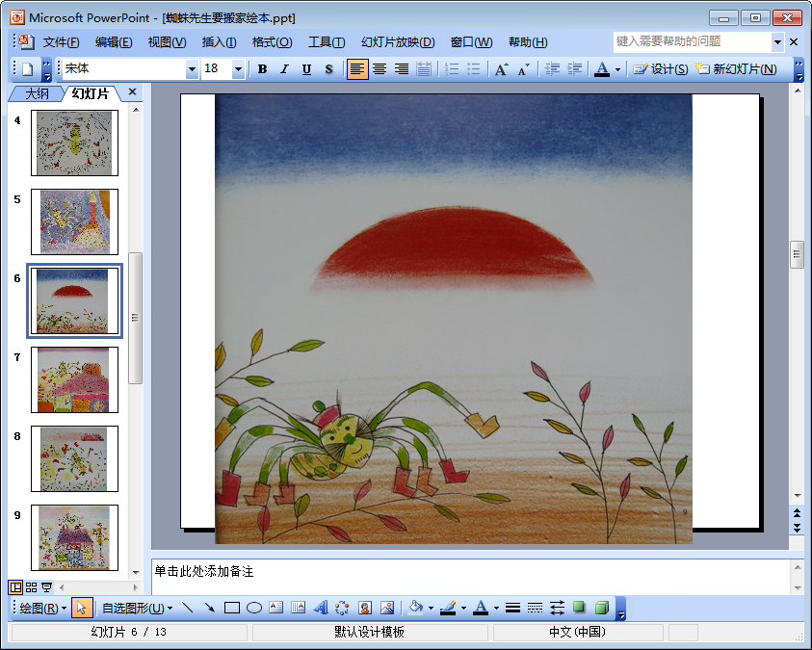Select slide 7 thumbnail

point(74,379)
